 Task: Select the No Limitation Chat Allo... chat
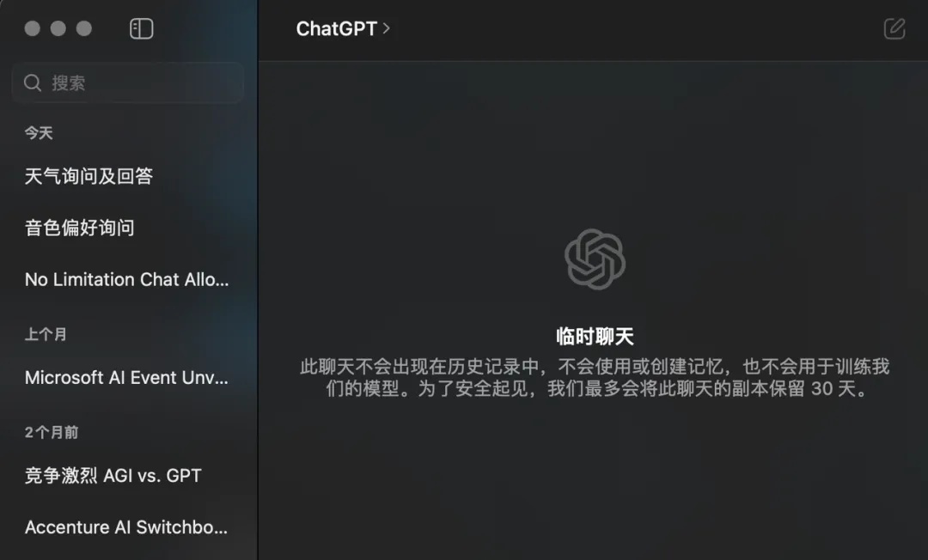(x=128, y=279)
